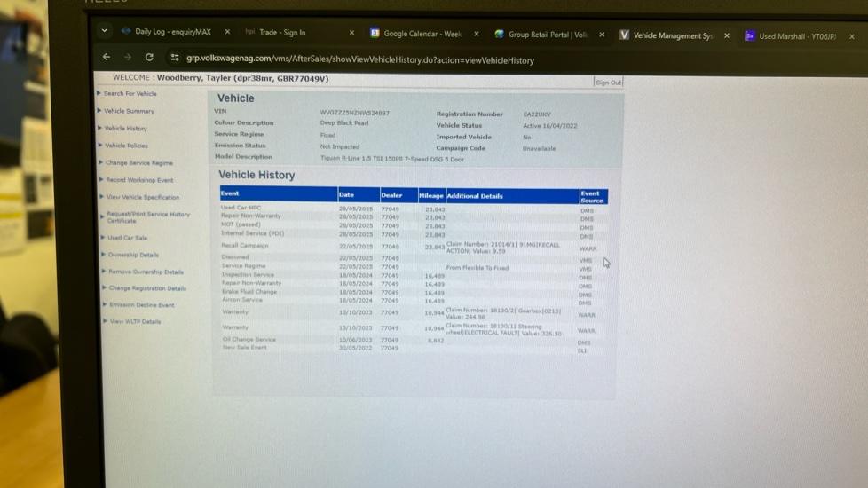The image size is (868, 488).
Task: Click the Vehicle Management System tab favicon
Action: tap(625, 35)
